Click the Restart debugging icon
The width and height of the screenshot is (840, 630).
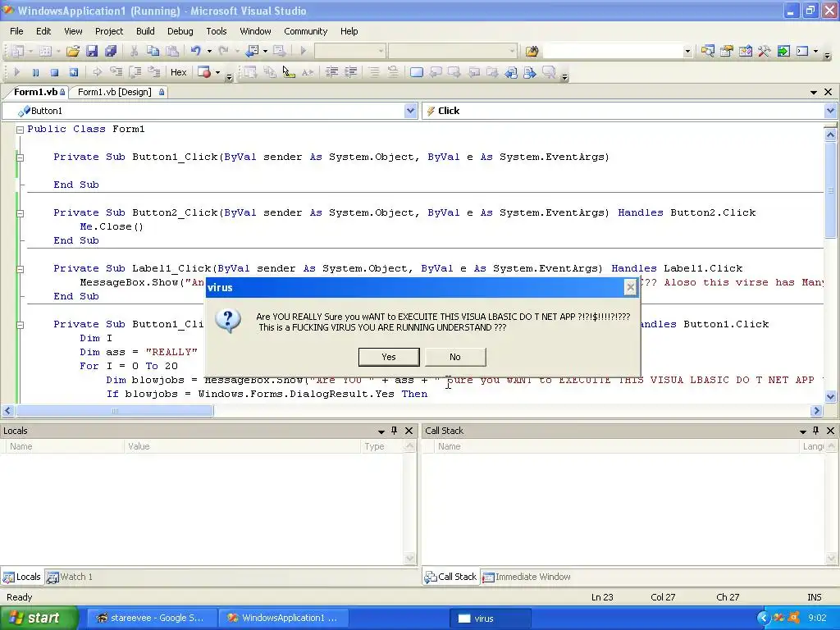pyautogui.click(x=73, y=72)
